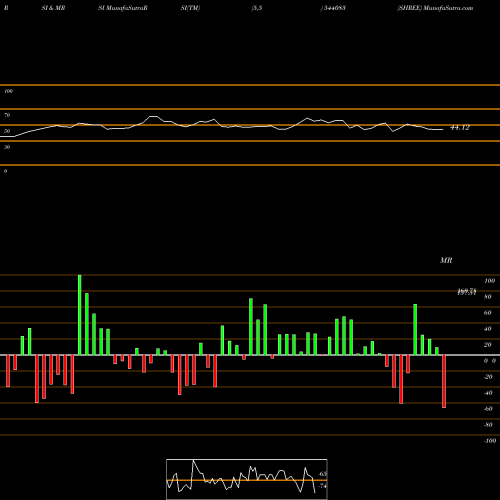Click the MR axis label 80
This screenshot has height=500, width=500.
point(488,297)
